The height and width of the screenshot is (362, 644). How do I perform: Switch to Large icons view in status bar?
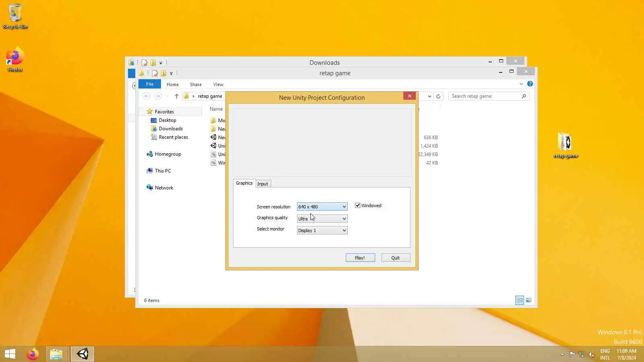(x=528, y=300)
